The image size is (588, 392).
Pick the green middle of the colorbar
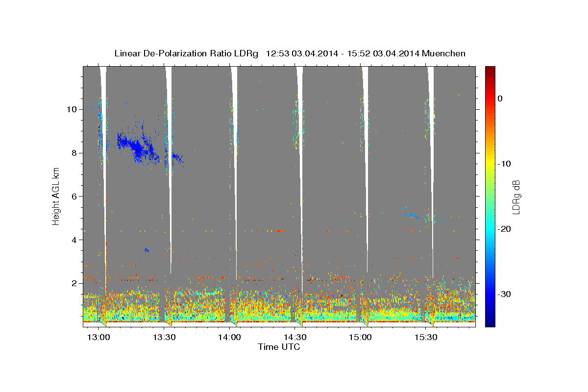click(490, 196)
